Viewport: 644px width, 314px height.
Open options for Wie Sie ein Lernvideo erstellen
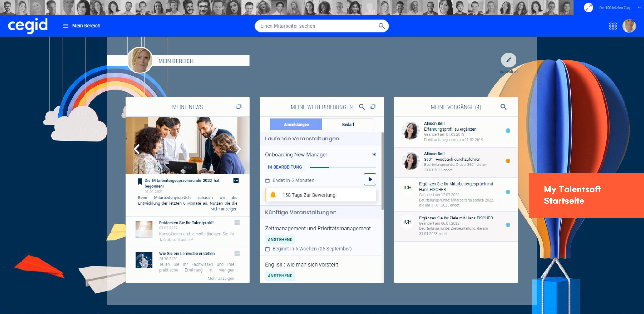pyautogui.click(x=237, y=253)
